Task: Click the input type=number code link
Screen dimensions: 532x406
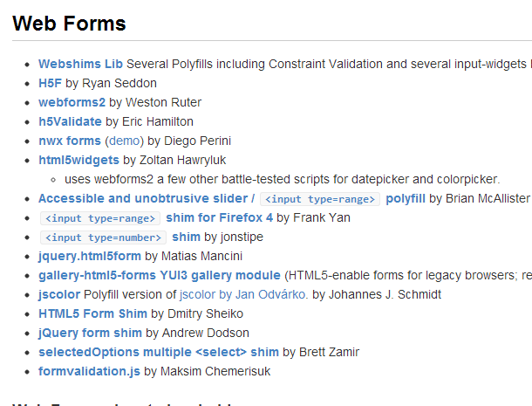Action: pos(102,237)
